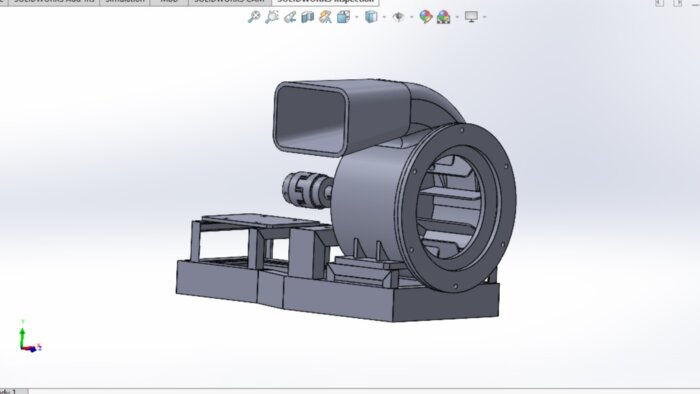Open Dynamic Annotation Views tool

(325, 17)
